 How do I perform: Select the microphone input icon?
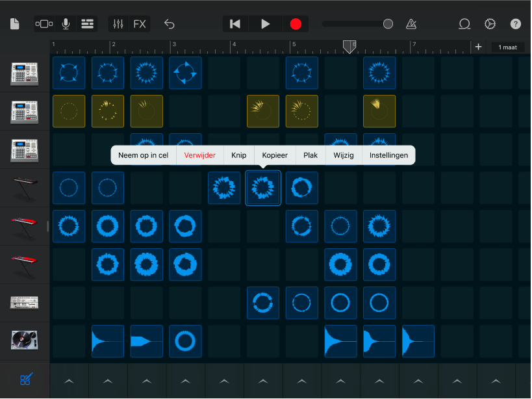click(65, 24)
